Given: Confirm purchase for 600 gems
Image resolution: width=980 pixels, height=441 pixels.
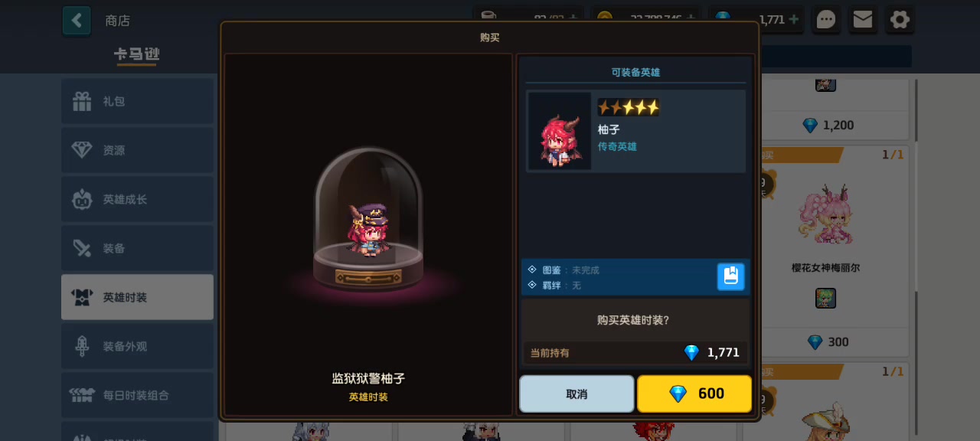Looking at the screenshot, I should (x=694, y=394).
